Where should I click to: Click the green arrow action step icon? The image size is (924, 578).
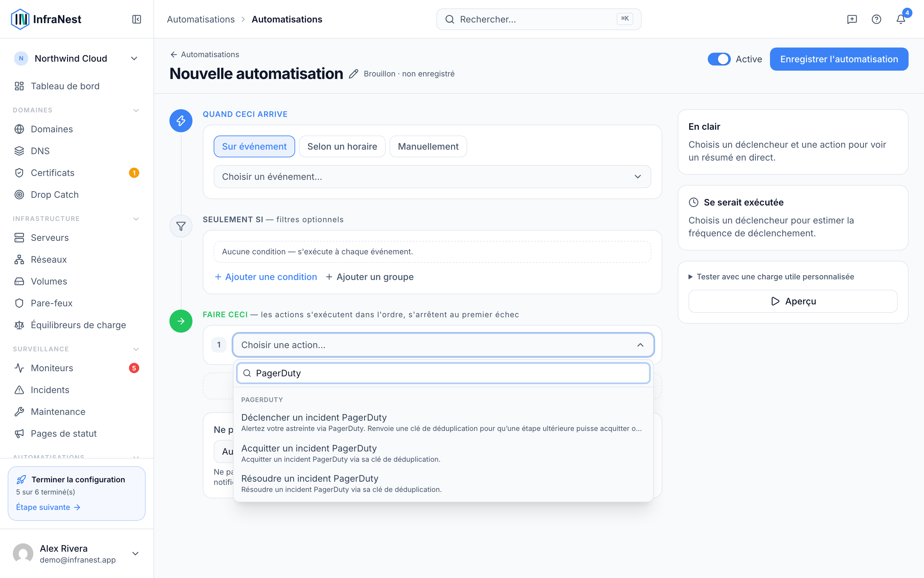181,321
